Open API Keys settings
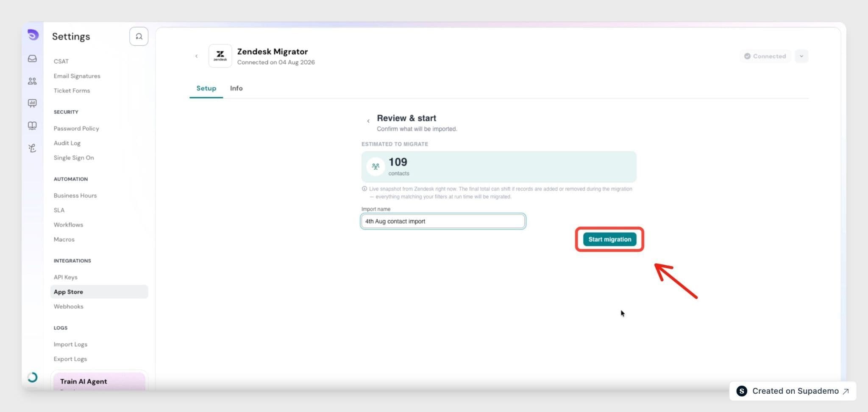 click(65, 277)
